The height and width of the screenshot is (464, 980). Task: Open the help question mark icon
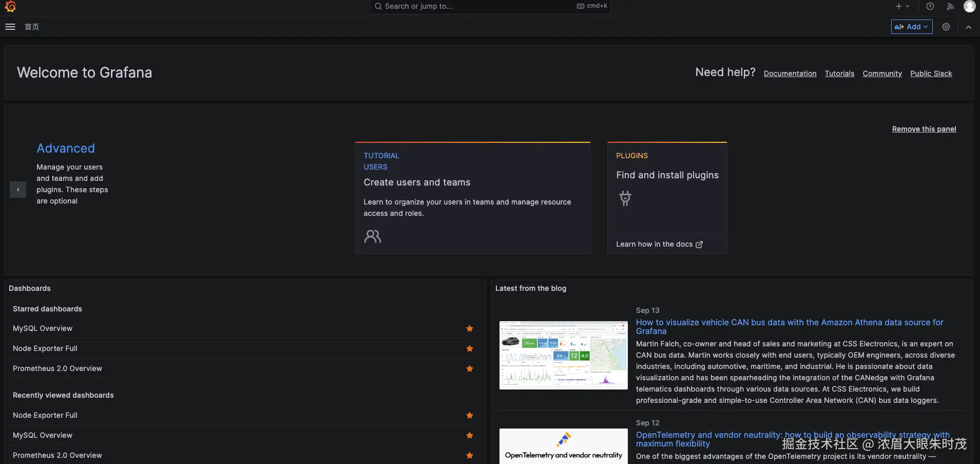[x=930, y=6]
